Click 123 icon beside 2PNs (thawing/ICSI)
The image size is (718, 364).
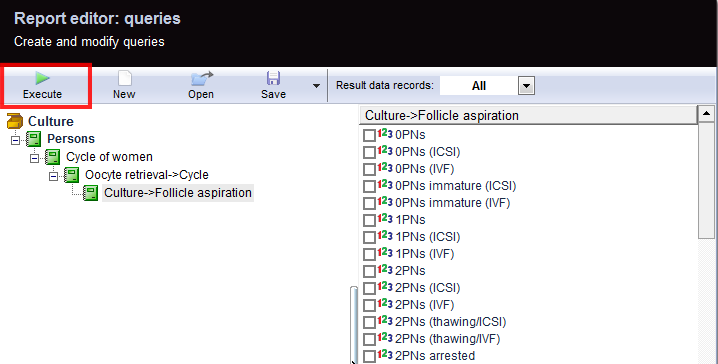pos(385,321)
